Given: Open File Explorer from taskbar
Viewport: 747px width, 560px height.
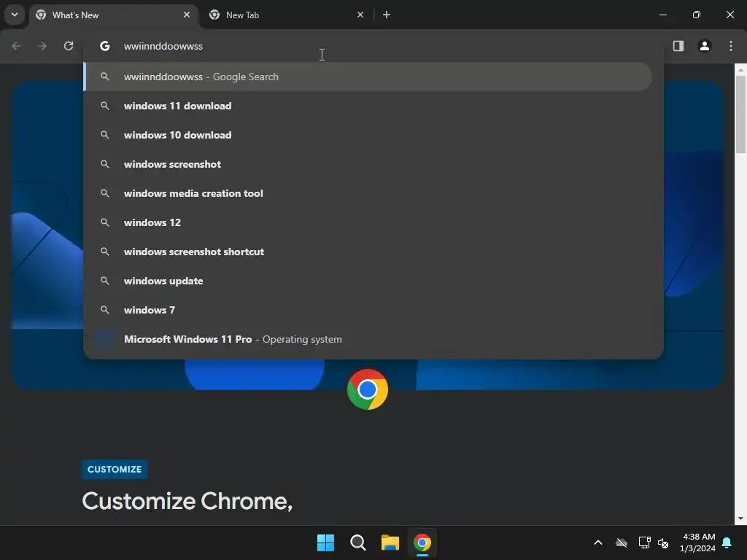Looking at the screenshot, I should 390,542.
